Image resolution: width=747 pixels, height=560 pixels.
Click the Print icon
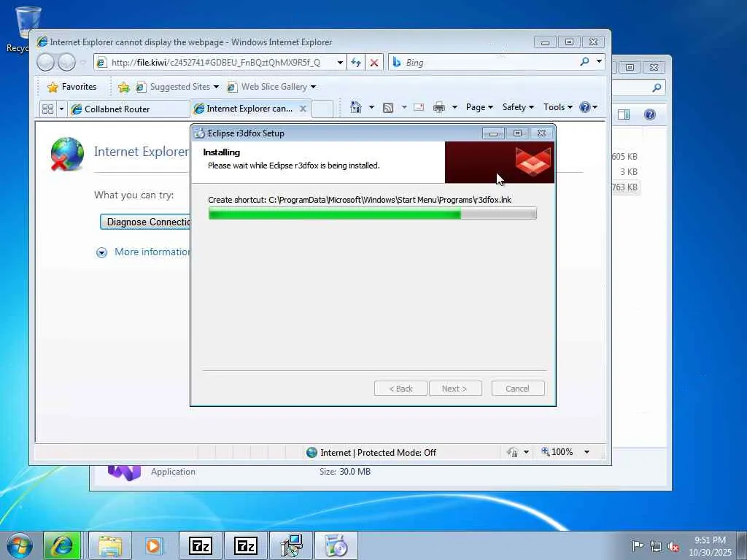click(x=438, y=107)
